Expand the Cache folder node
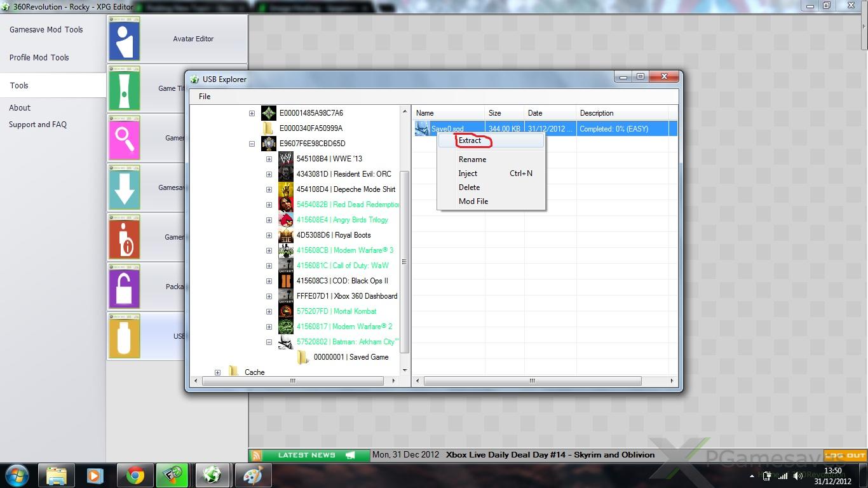This screenshot has width=868, height=488. (x=217, y=372)
